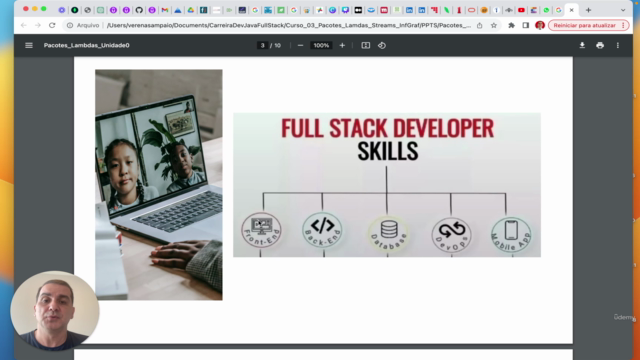Print the PDF document
The width and height of the screenshot is (640, 360).
600,45
